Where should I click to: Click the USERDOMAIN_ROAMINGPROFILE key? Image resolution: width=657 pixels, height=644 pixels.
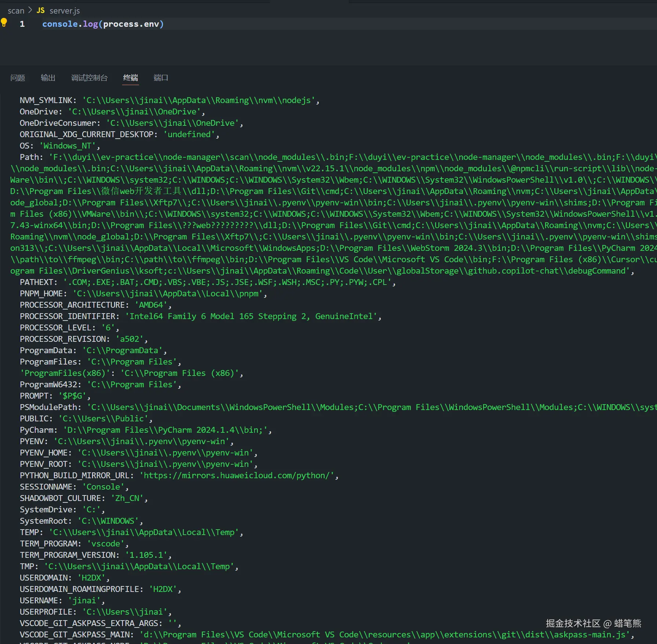point(79,589)
